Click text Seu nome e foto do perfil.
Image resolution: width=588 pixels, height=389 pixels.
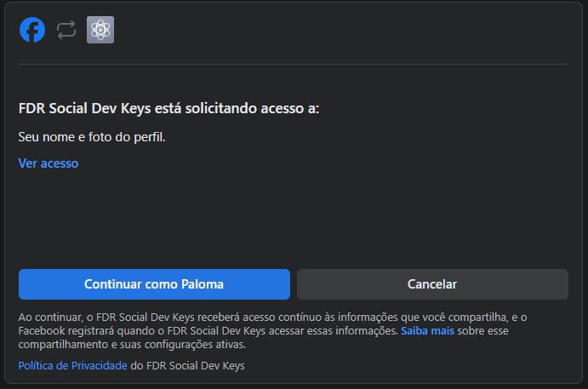[x=92, y=137]
